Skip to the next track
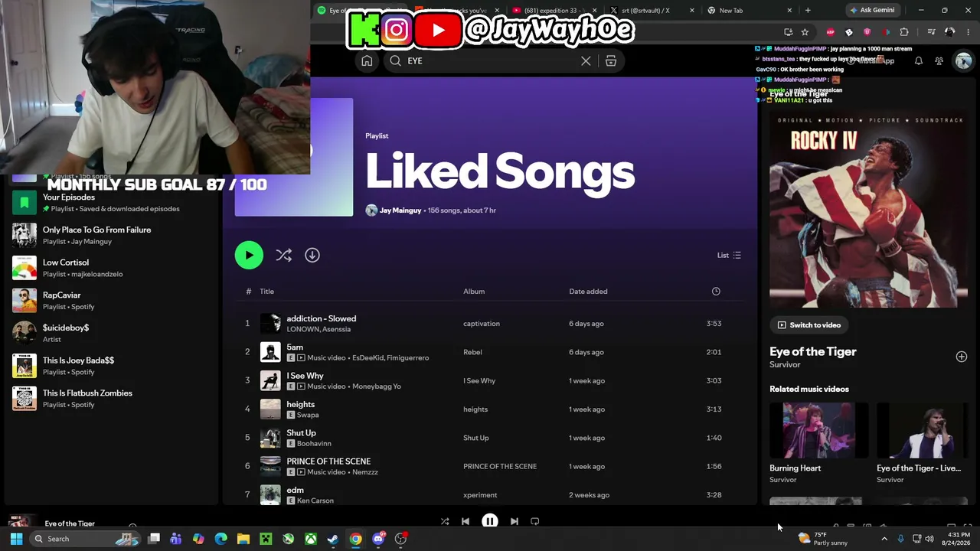The height and width of the screenshot is (551, 980). pyautogui.click(x=514, y=522)
